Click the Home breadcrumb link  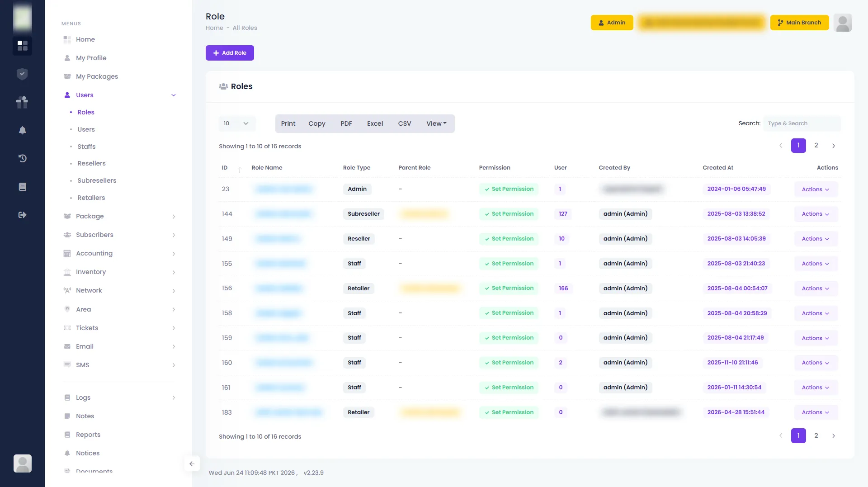(x=214, y=28)
